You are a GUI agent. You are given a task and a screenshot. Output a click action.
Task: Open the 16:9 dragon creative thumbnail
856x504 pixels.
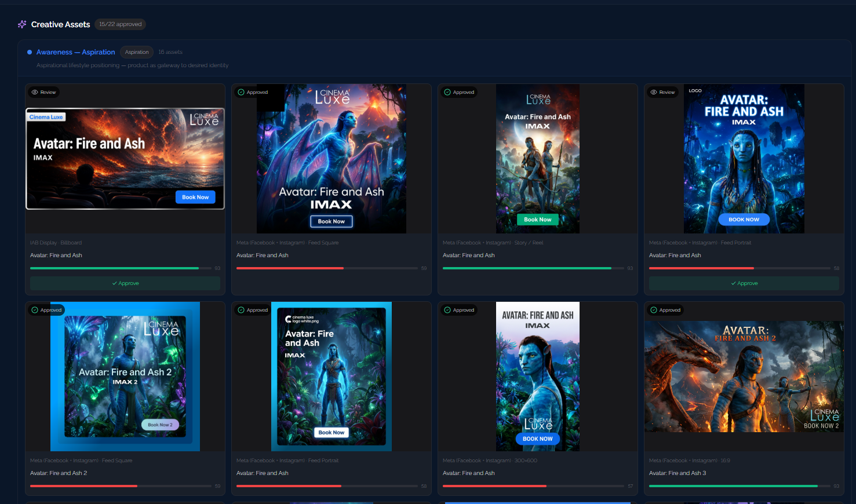(x=744, y=377)
